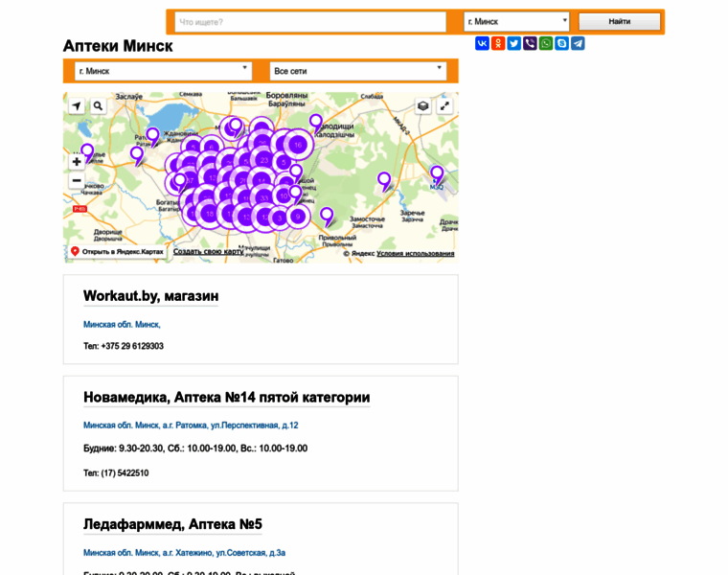Click the Аптеки Минск heading
Screen dimensions: 728x575
(x=118, y=46)
